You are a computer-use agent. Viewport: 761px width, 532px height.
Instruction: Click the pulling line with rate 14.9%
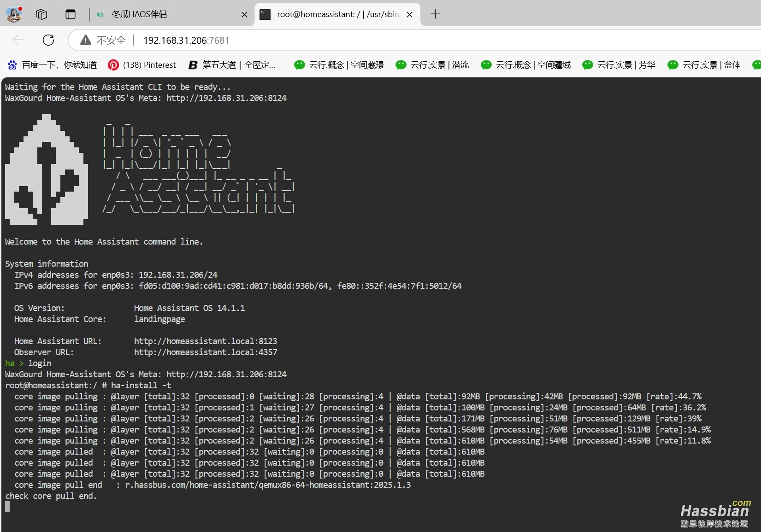tap(362, 430)
